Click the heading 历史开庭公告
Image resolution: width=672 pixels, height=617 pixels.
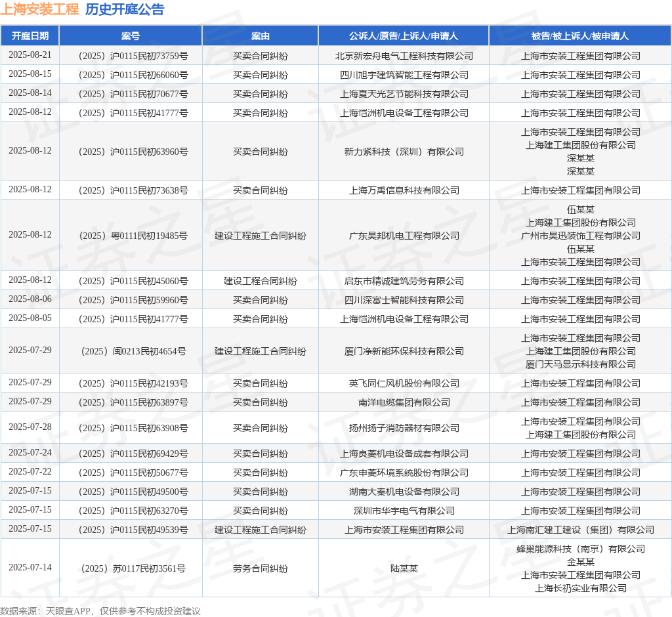[125, 9]
